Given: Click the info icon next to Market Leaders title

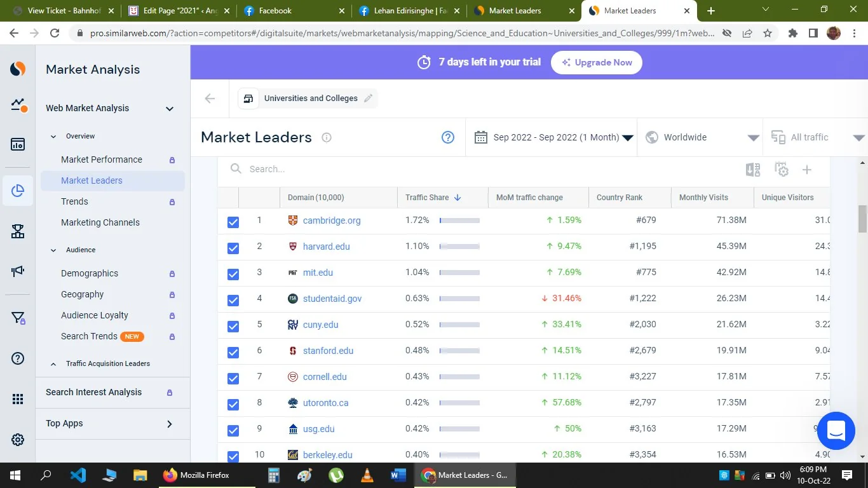Looking at the screenshot, I should 327,137.
